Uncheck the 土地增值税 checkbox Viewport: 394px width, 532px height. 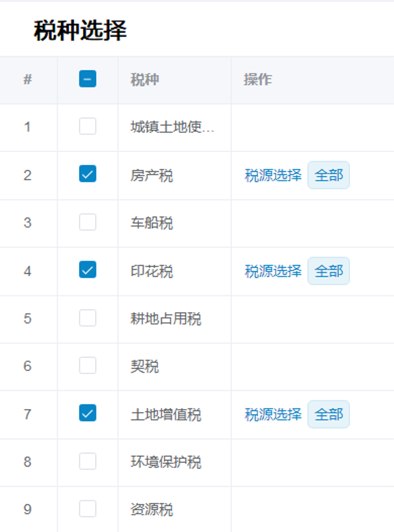tap(87, 413)
